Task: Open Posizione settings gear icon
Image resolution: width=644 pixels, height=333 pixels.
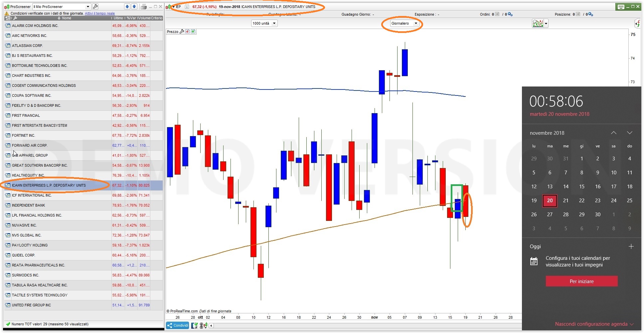Action: (591, 14)
